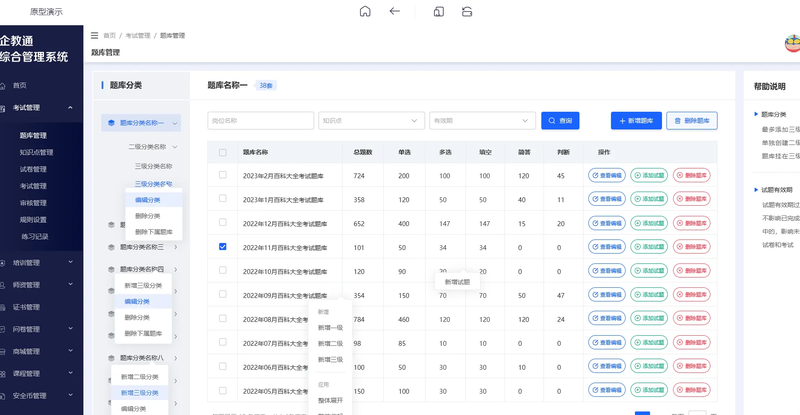Expand 问卷管理 sidebar section
Viewport: 800px width, 415px height.
[70, 329]
